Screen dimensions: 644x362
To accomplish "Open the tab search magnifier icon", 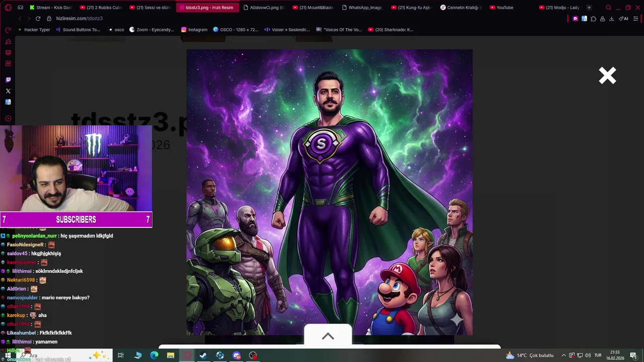I will [x=608, y=8].
